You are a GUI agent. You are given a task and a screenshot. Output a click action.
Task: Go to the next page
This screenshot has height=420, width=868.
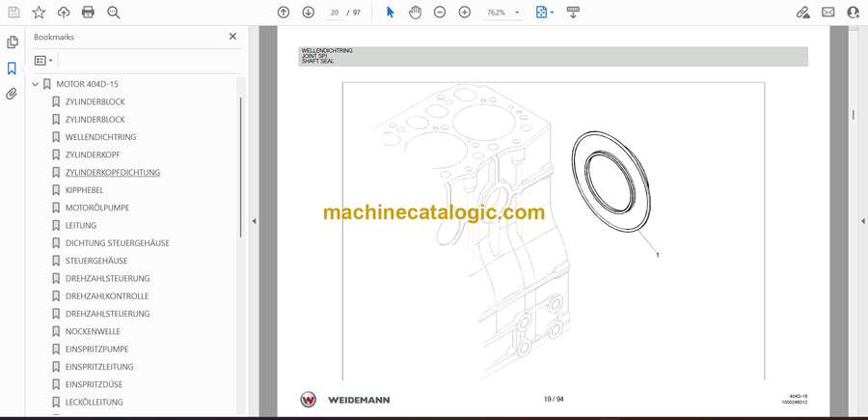click(308, 13)
